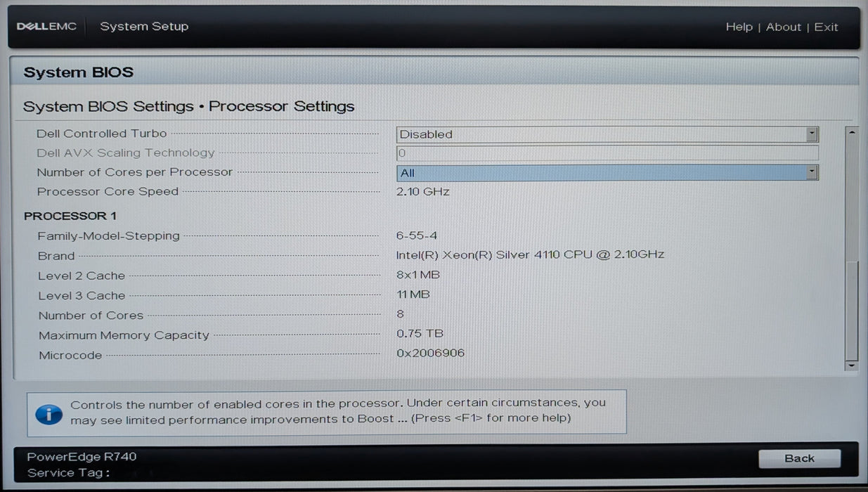Image resolution: width=868 pixels, height=492 pixels.
Task: Click the Dell EMC logo
Action: point(46,27)
